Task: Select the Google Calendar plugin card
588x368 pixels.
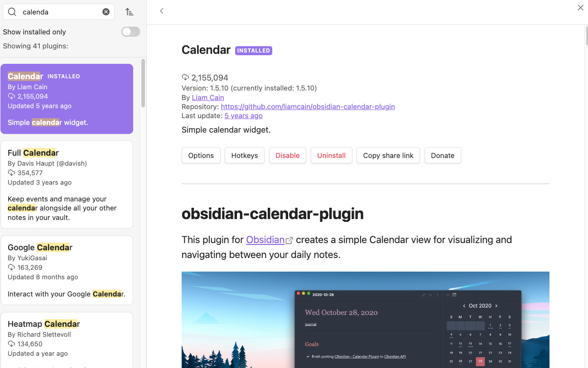Action: coord(67,270)
